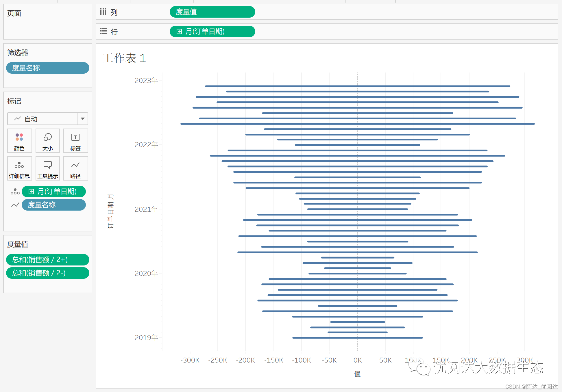Screen dimensions: 562x392
Task: Click the 度量值 card header
Action: (18, 244)
